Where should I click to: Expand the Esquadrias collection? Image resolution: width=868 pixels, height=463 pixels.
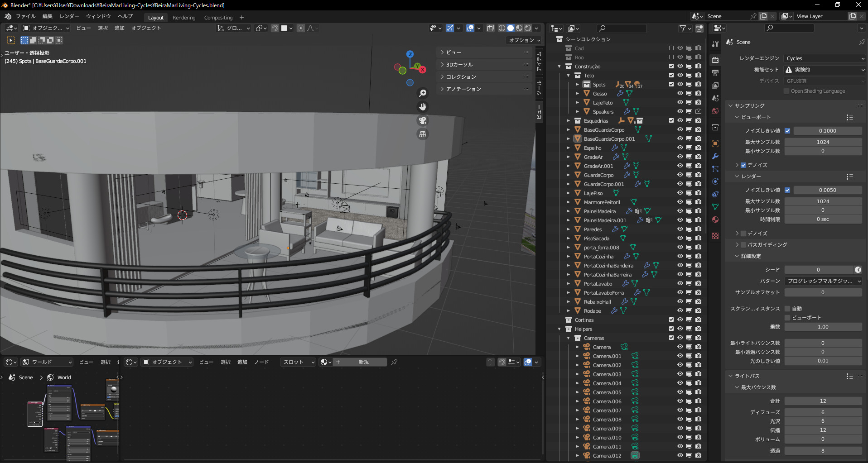(569, 121)
